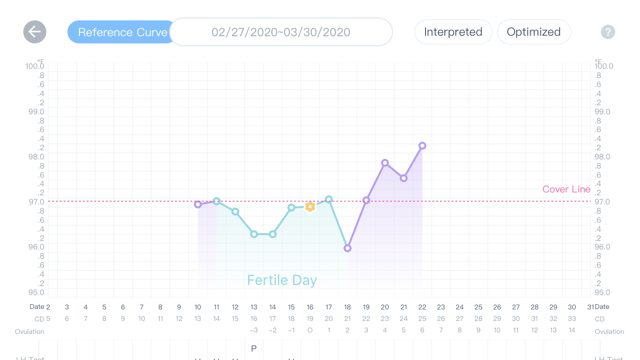
Task: Select the P marker under date 13
Action: [254, 348]
